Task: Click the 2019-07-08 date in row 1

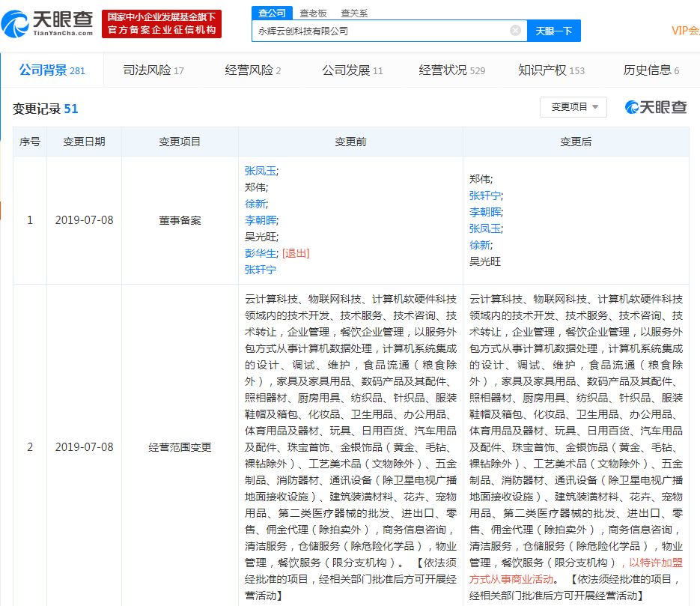Action: [x=84, y=220]
